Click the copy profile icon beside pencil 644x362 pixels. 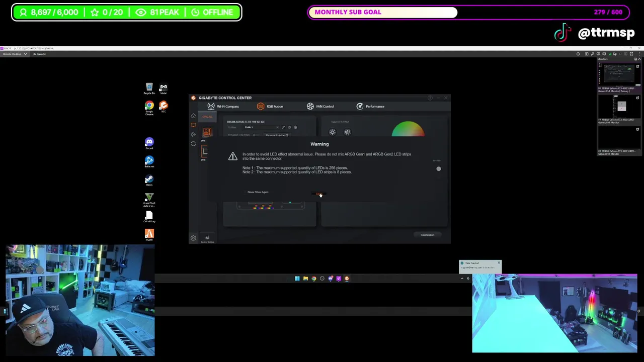[289, 127]
